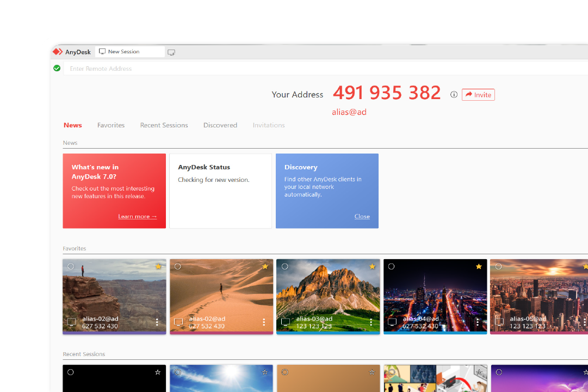Screen dimensions: 588x392
Task: Click the monitor icon on alias-03@ad card
Action: click(286, 322)
